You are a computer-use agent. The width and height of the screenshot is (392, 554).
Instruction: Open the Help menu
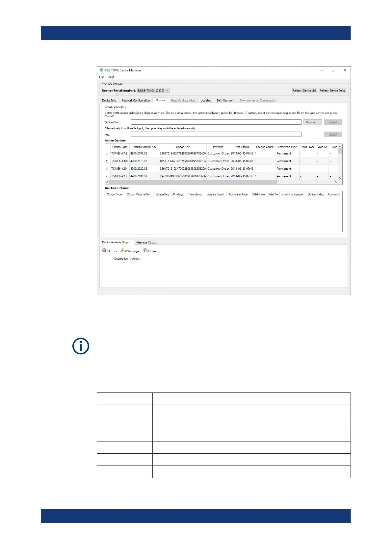(x=111, y=77)
